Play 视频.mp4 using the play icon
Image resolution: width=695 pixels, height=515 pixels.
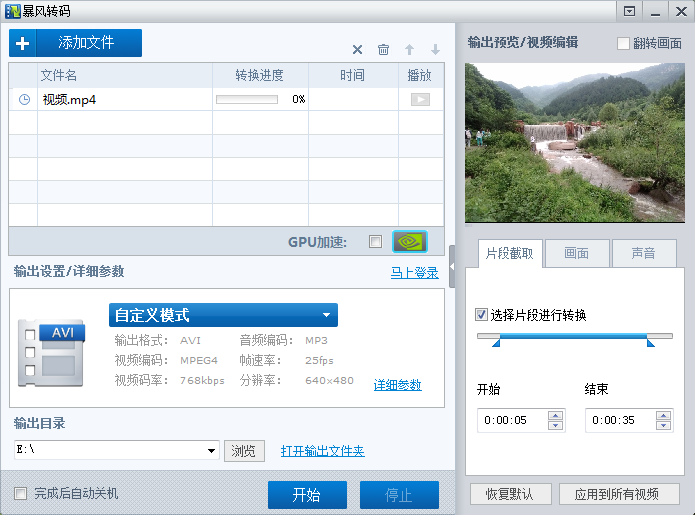pyautogui.click(x=420, y=99)
